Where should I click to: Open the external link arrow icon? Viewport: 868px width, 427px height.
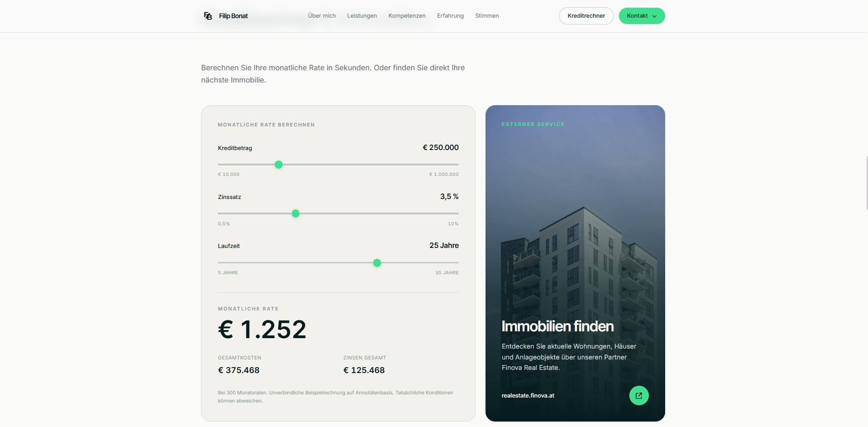click(639, 396)
